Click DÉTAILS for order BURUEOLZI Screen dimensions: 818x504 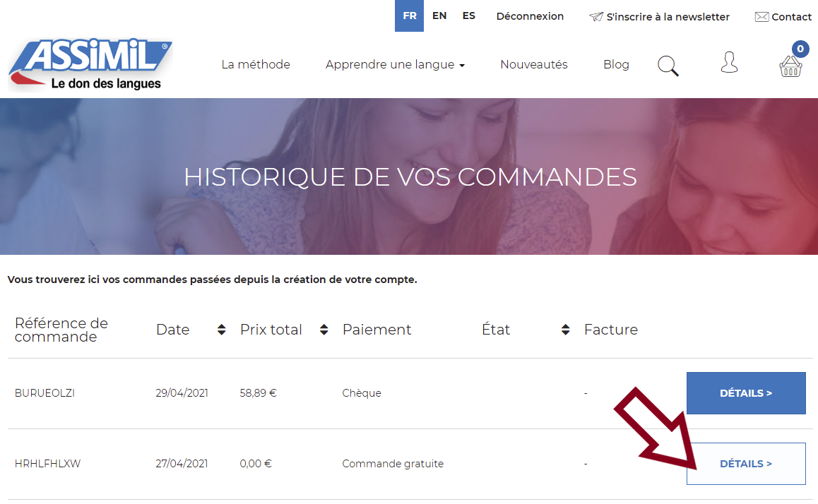[746, 392]
